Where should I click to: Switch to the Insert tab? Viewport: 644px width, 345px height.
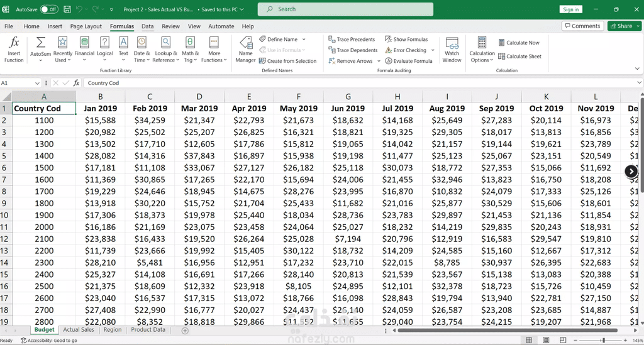55,26
